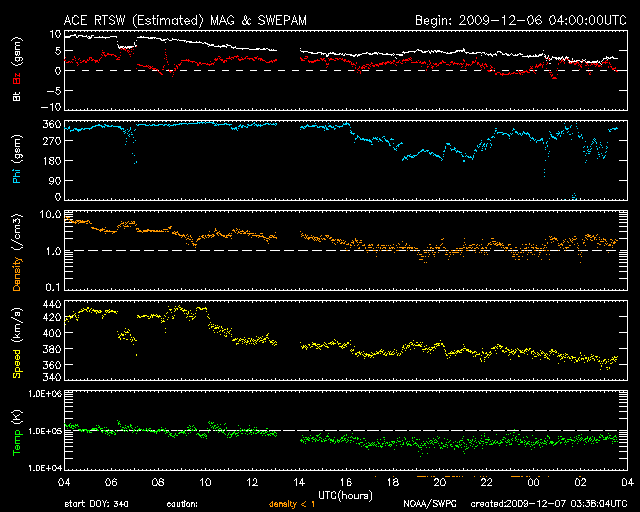Click the 10.0 tick on the Density axis

50,214
